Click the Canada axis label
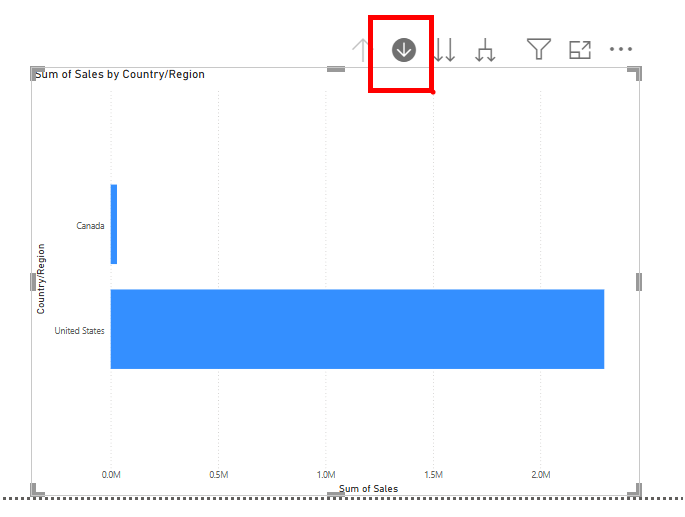 pos(90,226)
